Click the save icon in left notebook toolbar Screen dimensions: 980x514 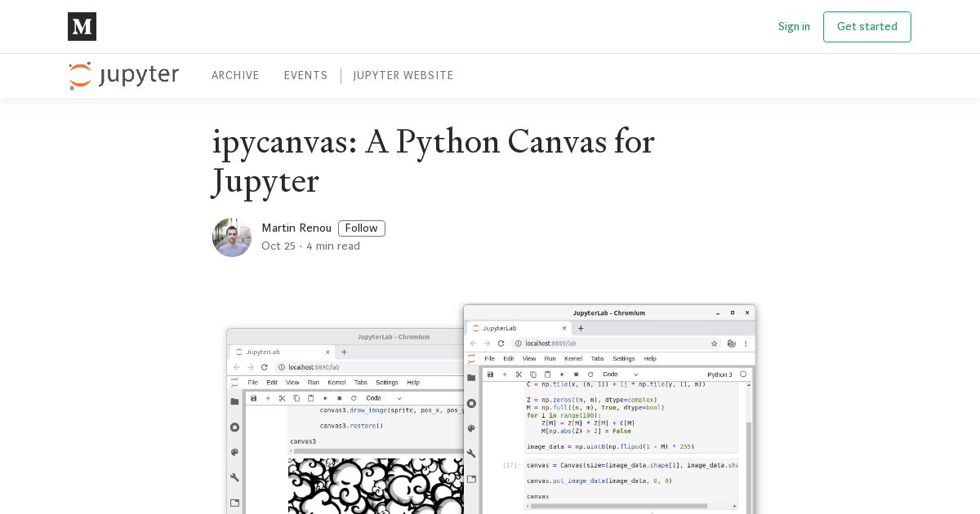coord(253,398)
